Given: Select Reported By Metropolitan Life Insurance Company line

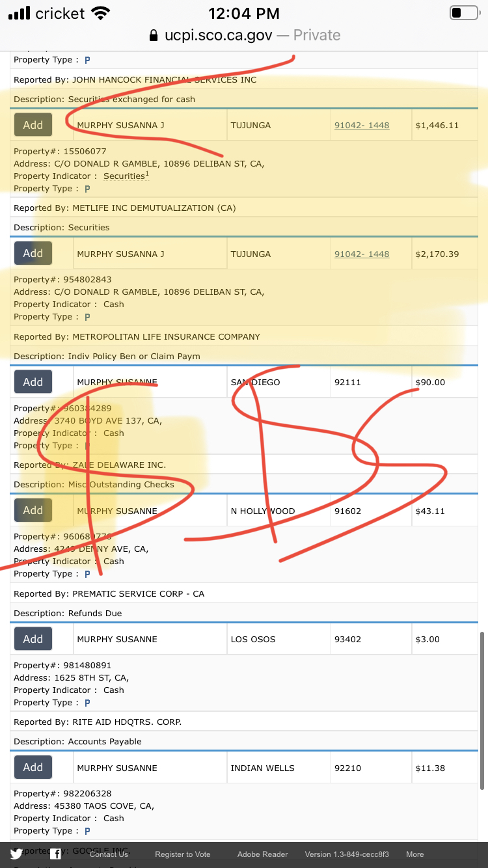Looking at the screenshot, I should click(137, 336).
